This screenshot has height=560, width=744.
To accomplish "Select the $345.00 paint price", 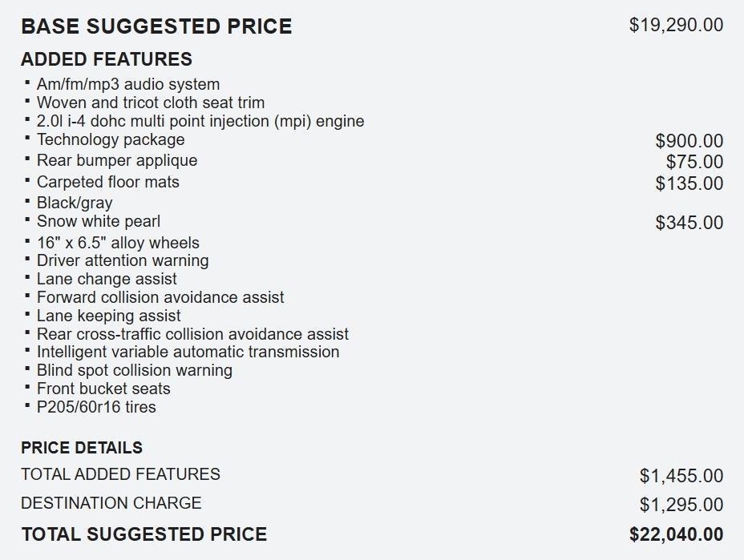I will pyautogui.click(x=689, y=223).
